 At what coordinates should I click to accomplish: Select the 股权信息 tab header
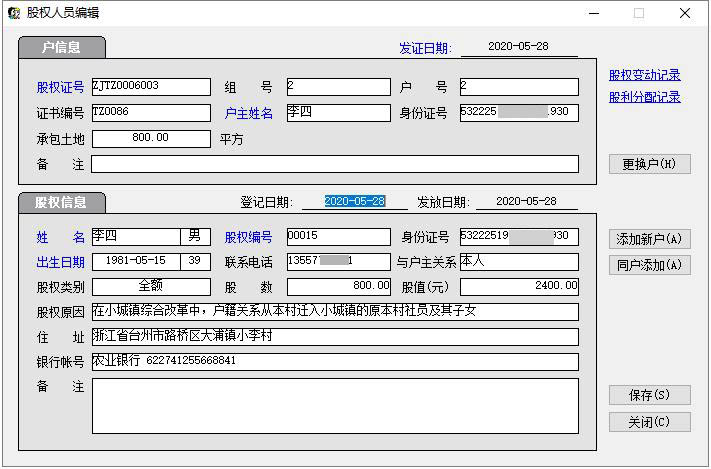click(x=61, y=202)
